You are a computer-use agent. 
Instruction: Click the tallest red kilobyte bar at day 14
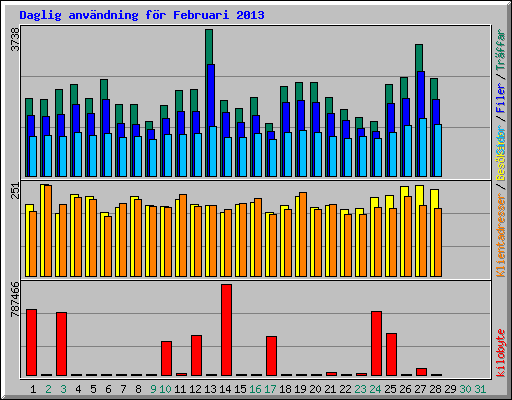click(x=226, y=330)
